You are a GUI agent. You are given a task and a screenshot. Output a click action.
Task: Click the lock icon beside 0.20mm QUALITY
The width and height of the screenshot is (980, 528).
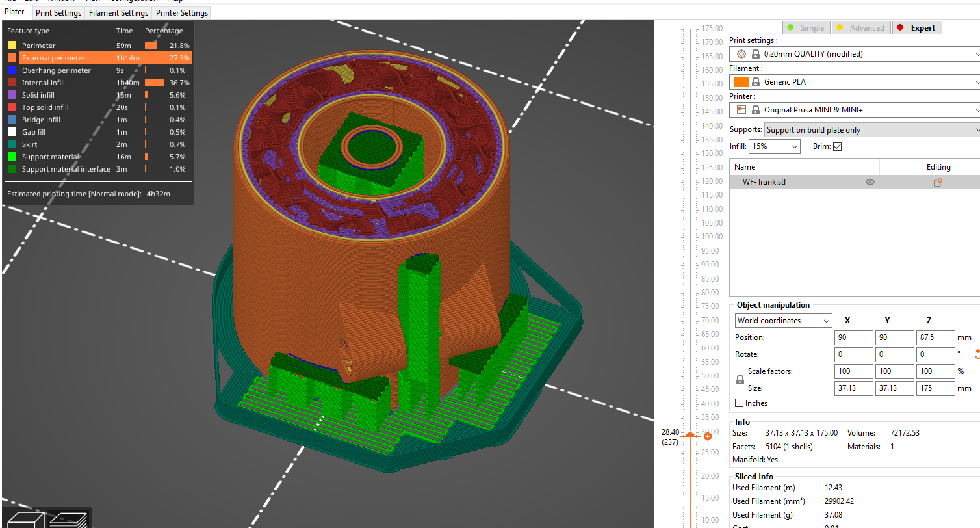tap(756, 54)
